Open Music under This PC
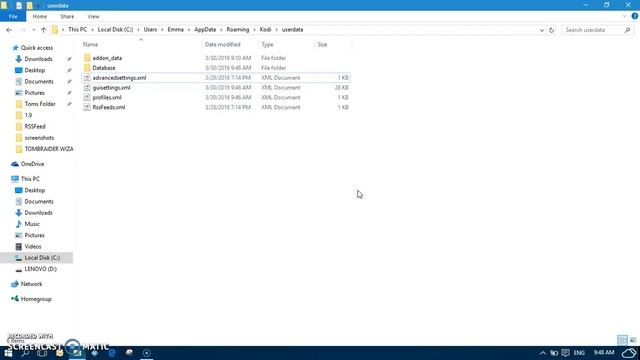Viewport: 640px width, 360px height. point(32,224)
